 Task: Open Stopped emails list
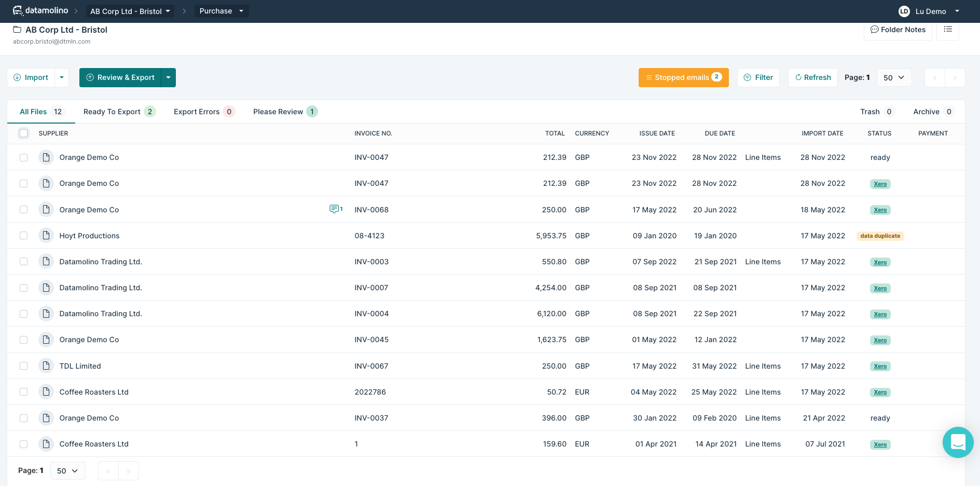pyautogui.click(x=684, y=77)
